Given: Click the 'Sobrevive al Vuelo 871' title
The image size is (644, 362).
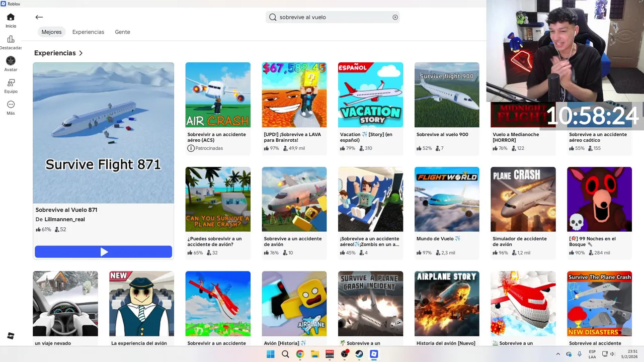Looking at the screenshot, I should click(66, 210).
